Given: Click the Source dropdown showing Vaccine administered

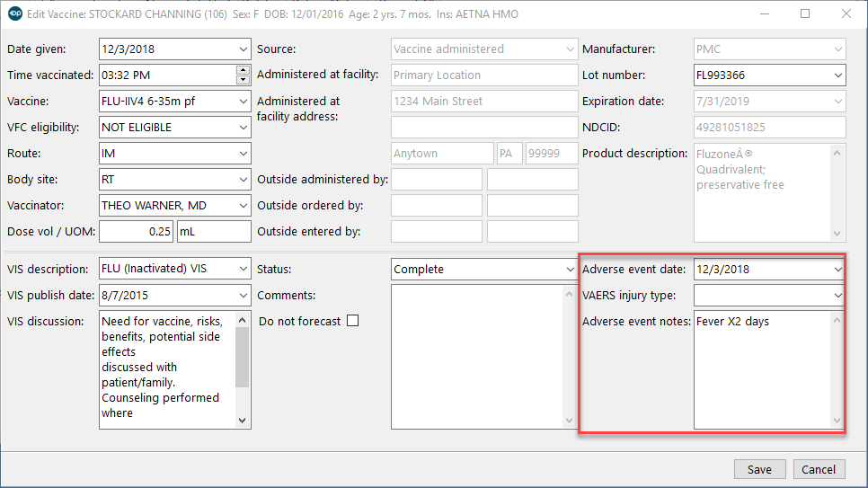Looking at the screenshot, I should click(484, 49).
